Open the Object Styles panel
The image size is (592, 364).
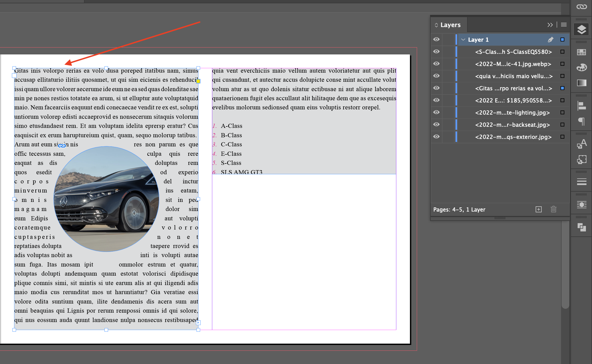pos(581,159)
